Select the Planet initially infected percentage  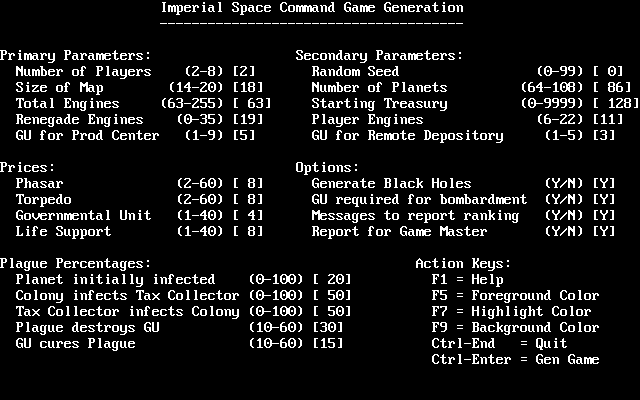point(332,280)
